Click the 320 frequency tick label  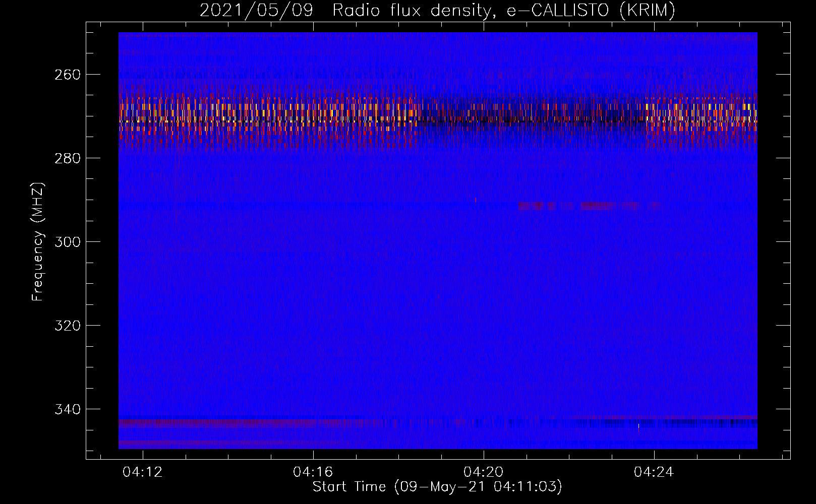pos(67,326)
